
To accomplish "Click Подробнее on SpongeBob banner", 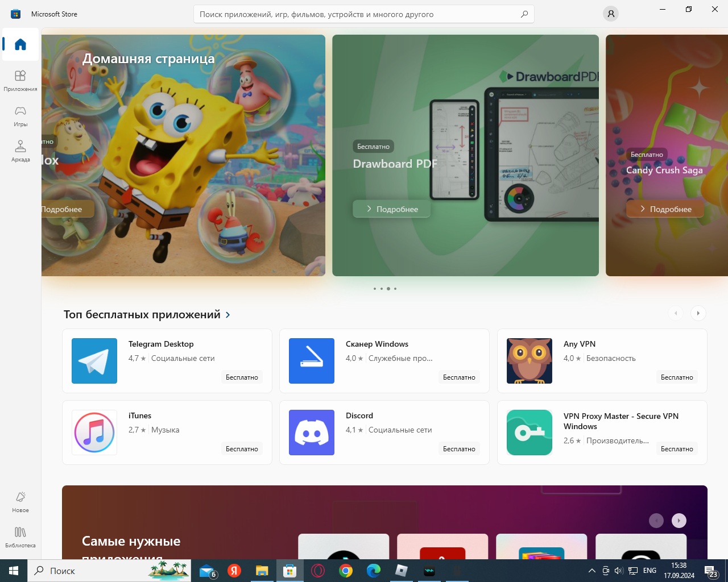I will click(67, 209).
